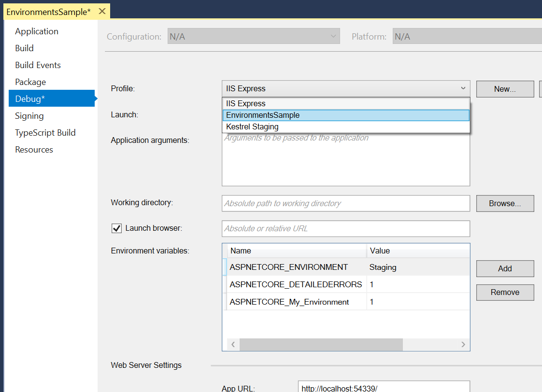Click the Browse... button
Screen dimensions: 542x392
505,203
